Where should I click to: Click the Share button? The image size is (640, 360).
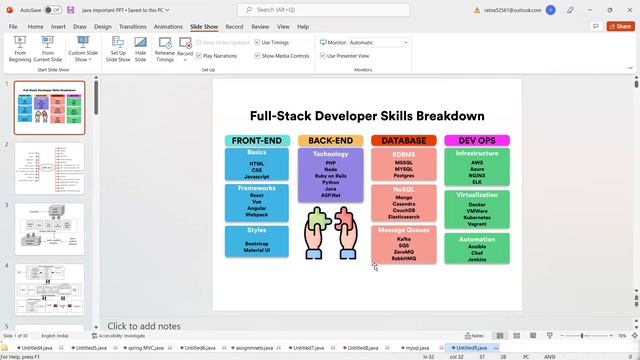[x=621, y=26]
